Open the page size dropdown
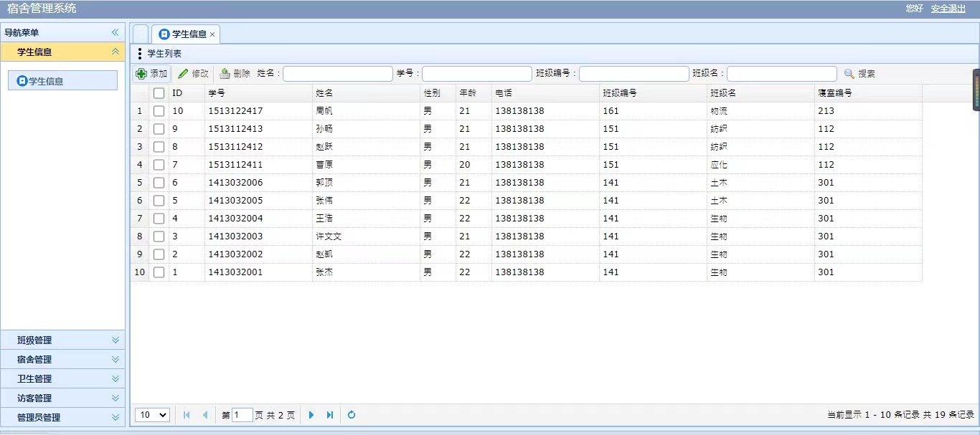The height and width of the screenshot is (435, 980). (152, 415)
